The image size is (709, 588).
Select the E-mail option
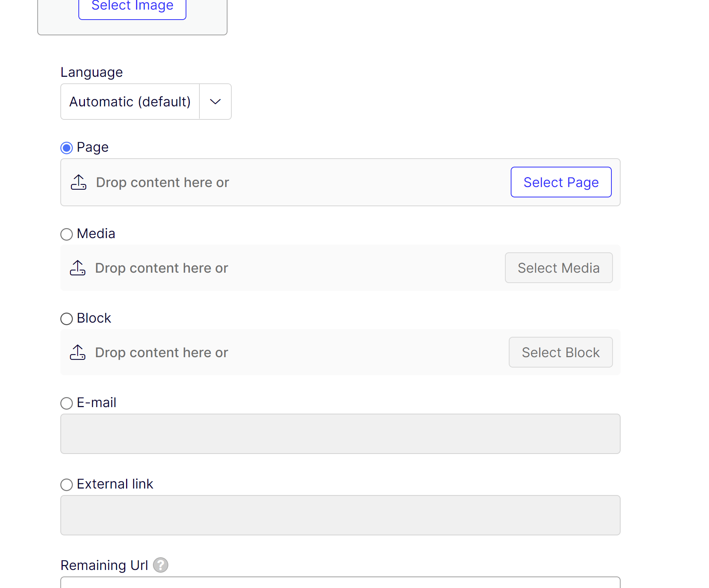point(66,403)
